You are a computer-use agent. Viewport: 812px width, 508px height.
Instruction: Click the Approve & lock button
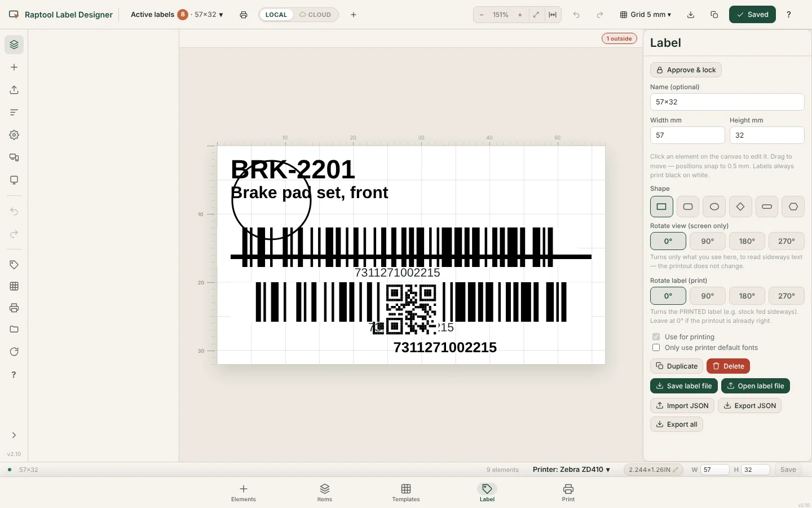(686, 70)
